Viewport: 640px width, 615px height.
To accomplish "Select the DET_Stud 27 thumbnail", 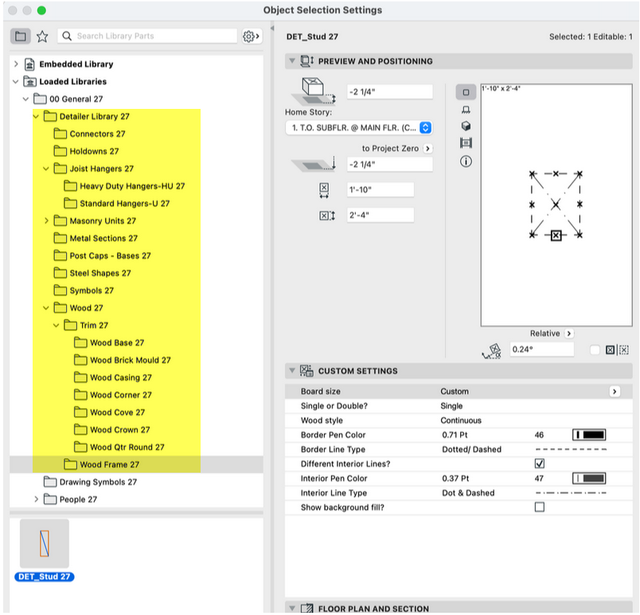I will click(44, 544).
